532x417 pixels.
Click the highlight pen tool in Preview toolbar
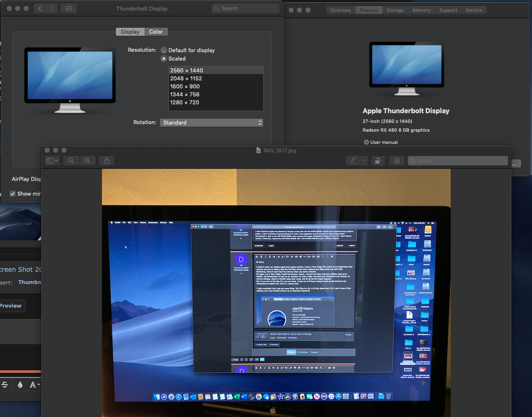[x=353, y=161]
